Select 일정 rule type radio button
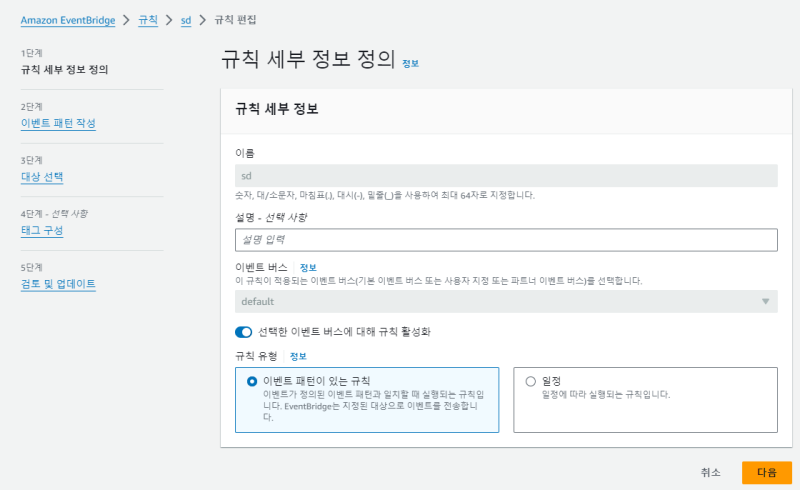Image resolution: width=800 pixels, height=490 pixels. [x=530, y=381]
